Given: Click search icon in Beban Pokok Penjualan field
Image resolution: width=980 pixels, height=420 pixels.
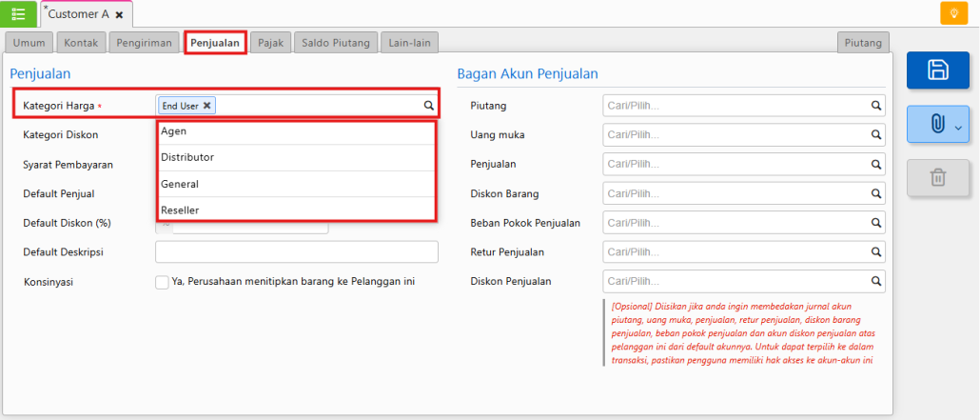Looking at the screenshot, I should [876, 223].
